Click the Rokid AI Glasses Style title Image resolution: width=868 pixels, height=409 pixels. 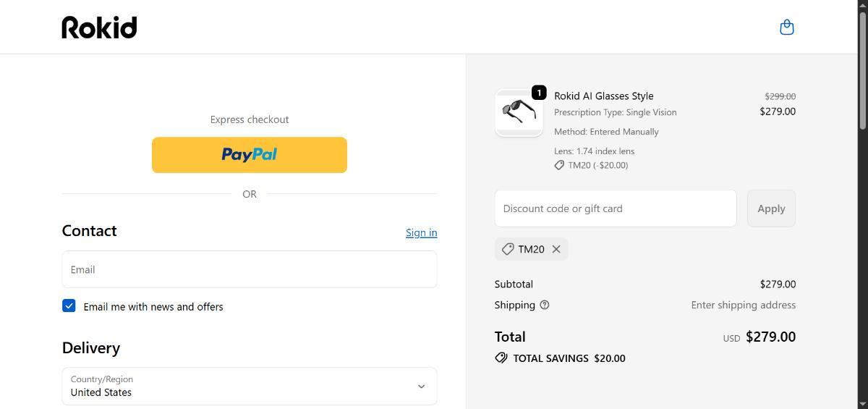(x=603, y=96)
